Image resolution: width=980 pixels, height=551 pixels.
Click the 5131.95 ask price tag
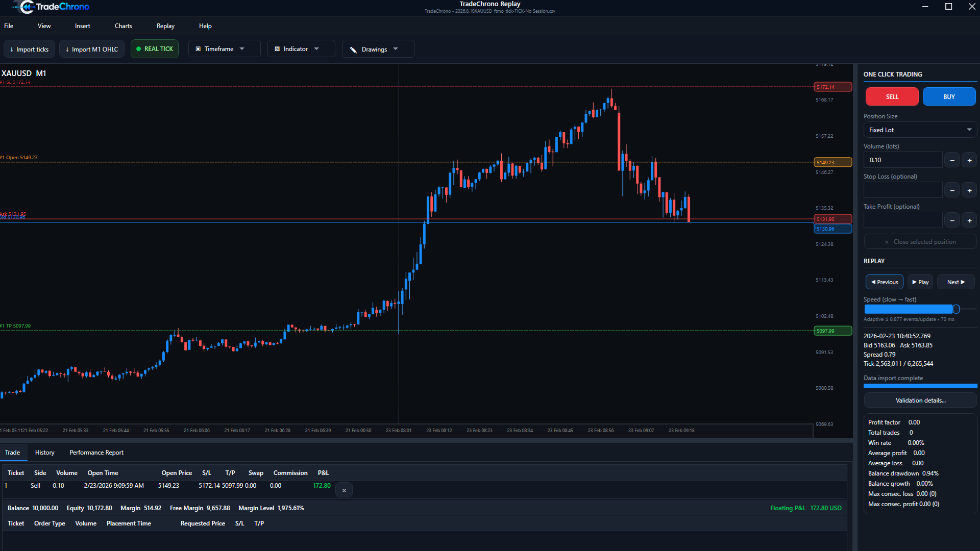point(832,219)
